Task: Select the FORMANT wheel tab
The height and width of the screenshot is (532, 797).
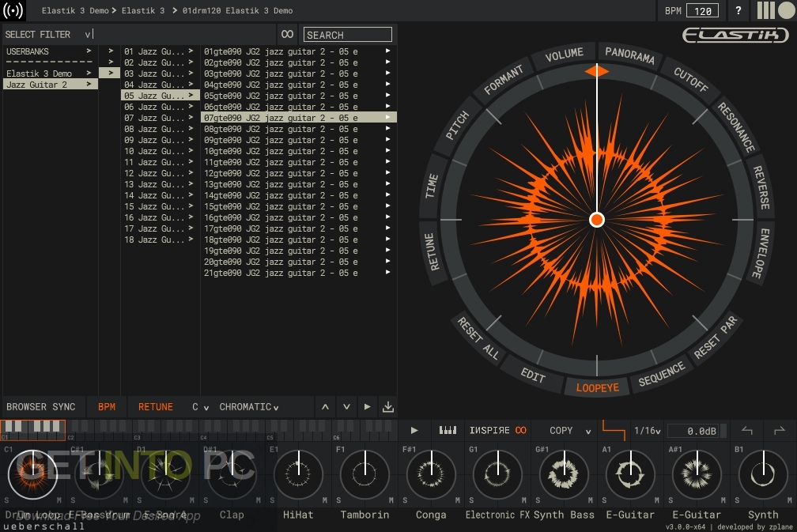Action: tap(503, 80)
